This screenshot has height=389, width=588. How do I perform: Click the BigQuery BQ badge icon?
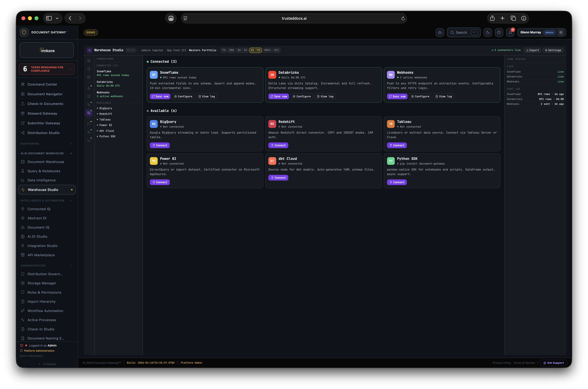[154, 124]
